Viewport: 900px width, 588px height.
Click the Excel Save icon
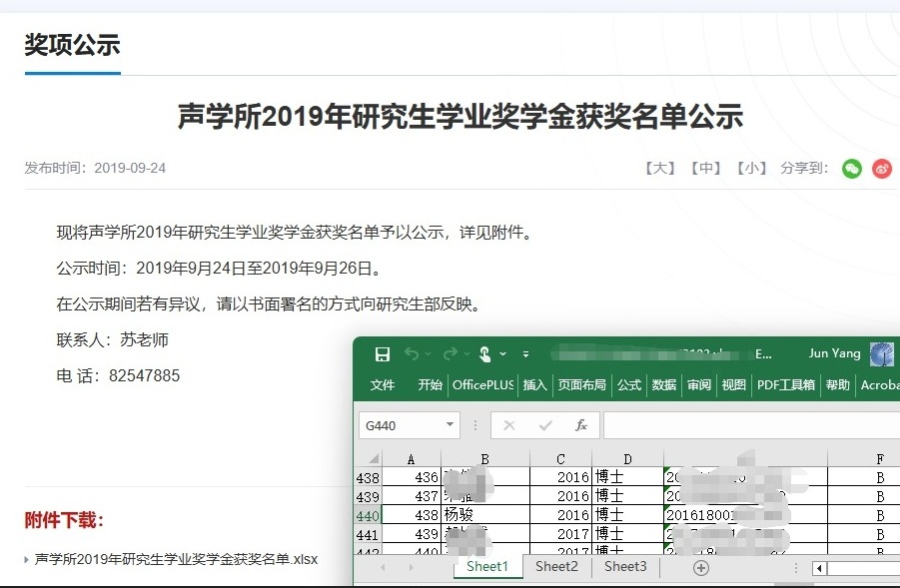click(x=382, y=354)
